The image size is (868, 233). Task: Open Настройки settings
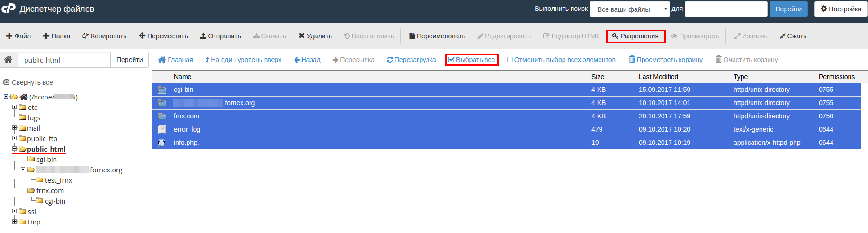pyautogui.click(x=841, y=9)
